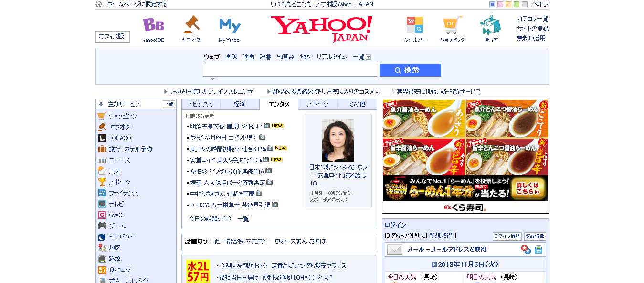The image size is (644, 283).
Task: Switch to the トピックス news tab
Action: click(x=201, y=104)
